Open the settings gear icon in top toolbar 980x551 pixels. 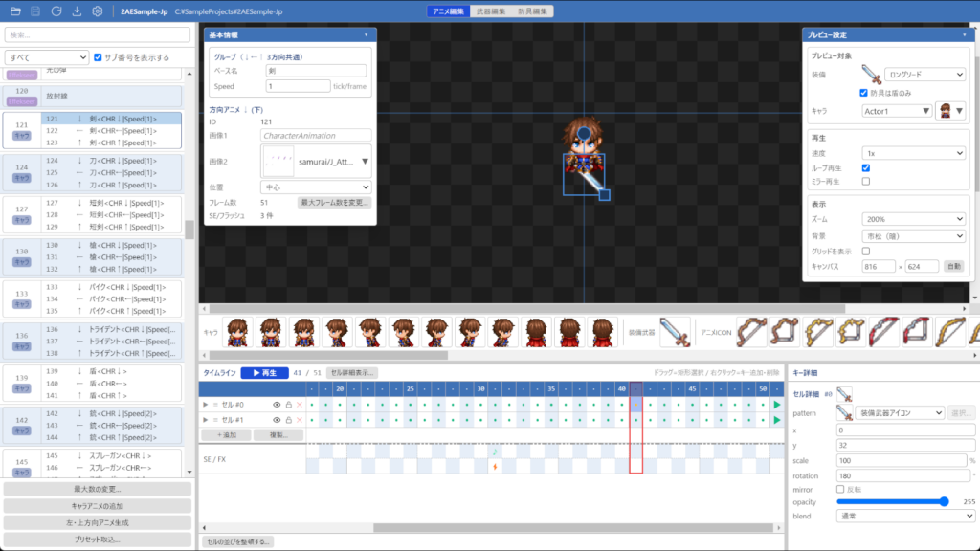click(98, 11)
